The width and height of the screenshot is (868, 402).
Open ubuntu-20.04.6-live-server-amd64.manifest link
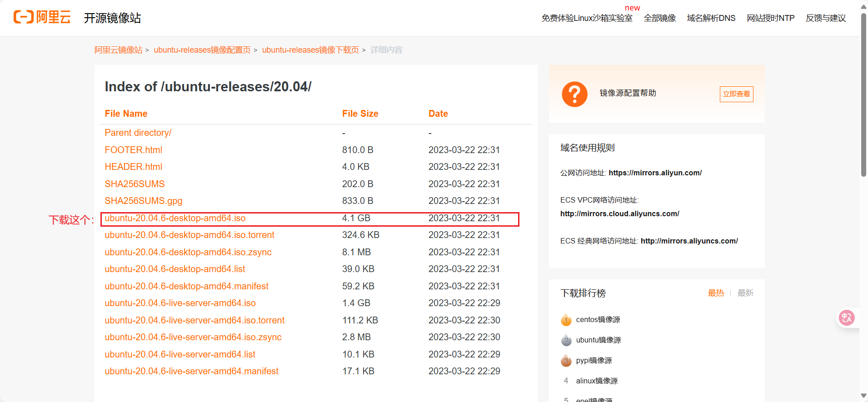191,371
